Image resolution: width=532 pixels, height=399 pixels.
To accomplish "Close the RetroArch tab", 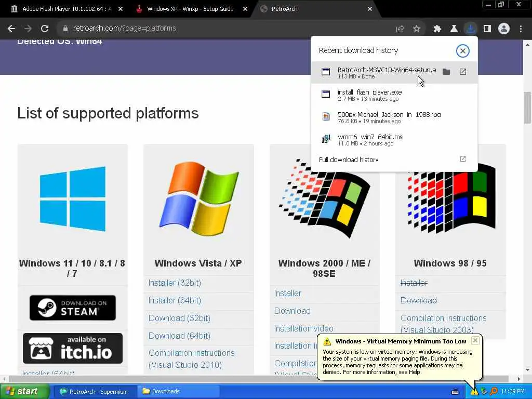I will (370, 9).
